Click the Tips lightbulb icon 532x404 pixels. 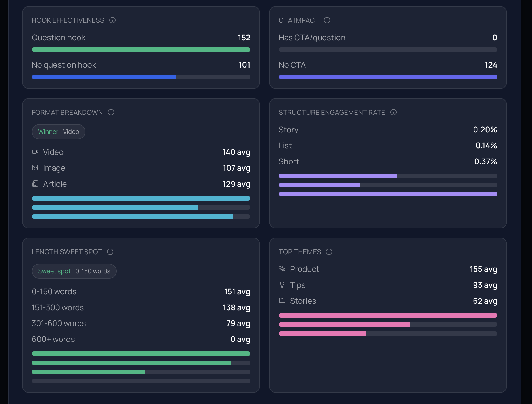pyautogui.click(x=282, y=285)
